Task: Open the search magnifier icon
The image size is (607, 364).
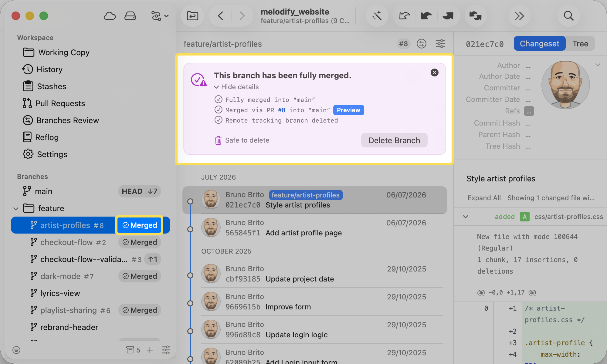Action: click(x=568, y=16)
